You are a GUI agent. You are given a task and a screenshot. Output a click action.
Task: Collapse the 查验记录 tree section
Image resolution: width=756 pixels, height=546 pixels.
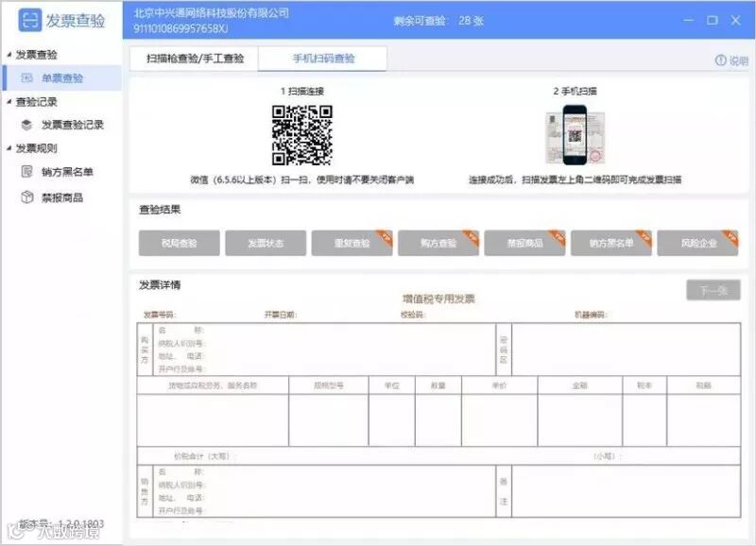pyautogui.click(x=9, y=102)
